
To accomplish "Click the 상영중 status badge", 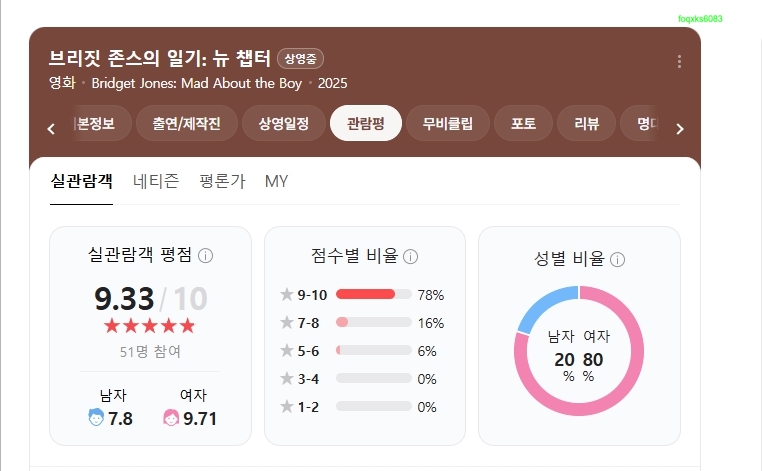I will coord(300,59).
